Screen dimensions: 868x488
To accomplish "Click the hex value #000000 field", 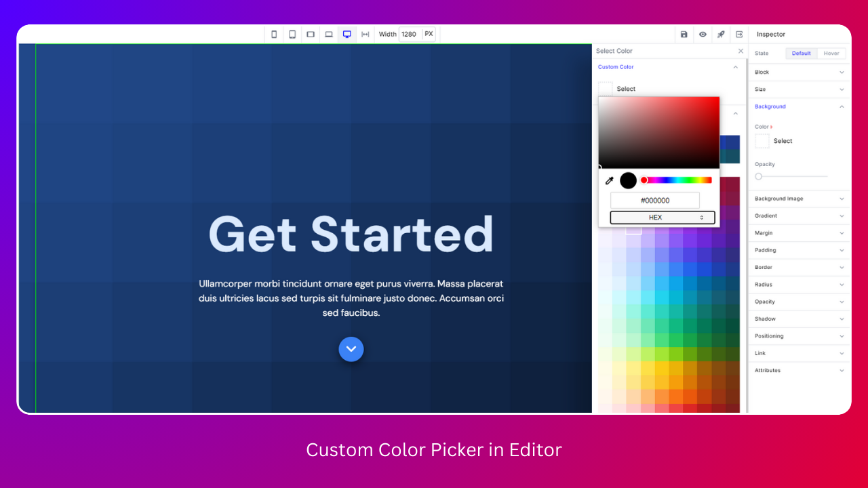I will 655,201.
